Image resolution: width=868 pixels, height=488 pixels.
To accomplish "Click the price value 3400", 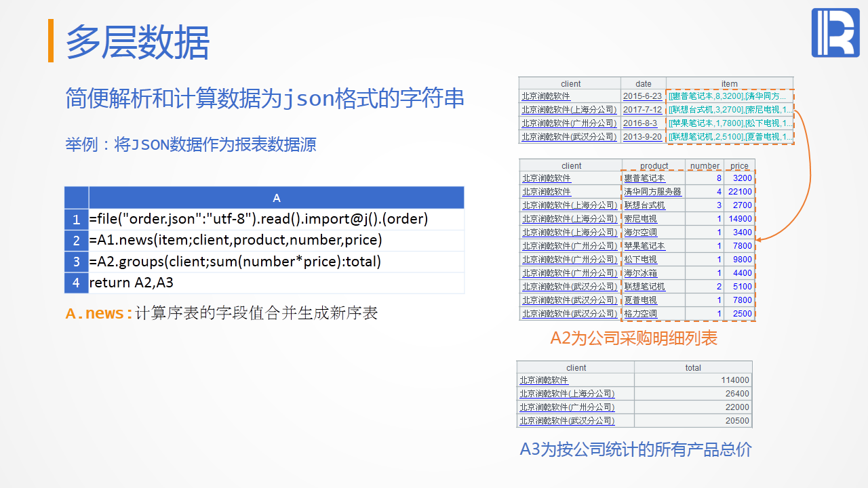I will pos(743,232).
